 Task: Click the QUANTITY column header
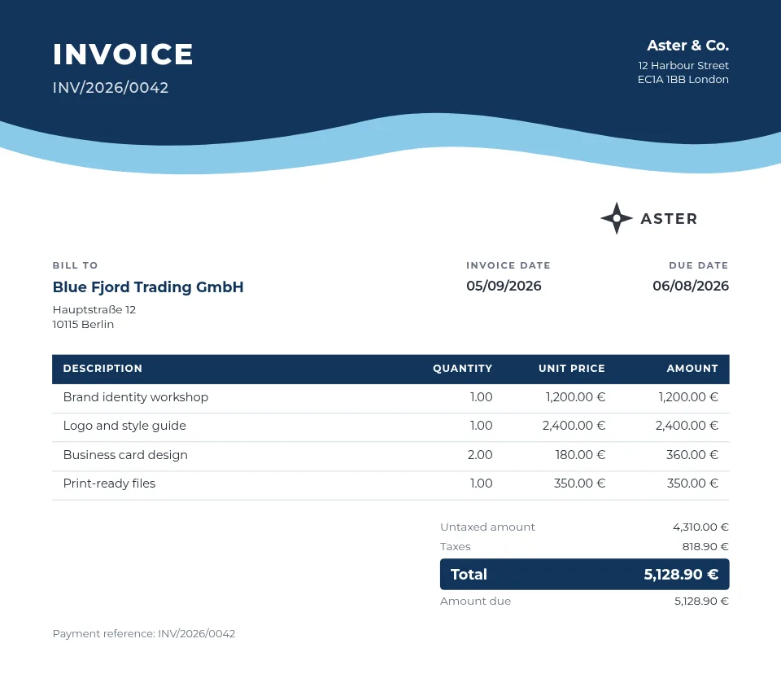[463, 369]
